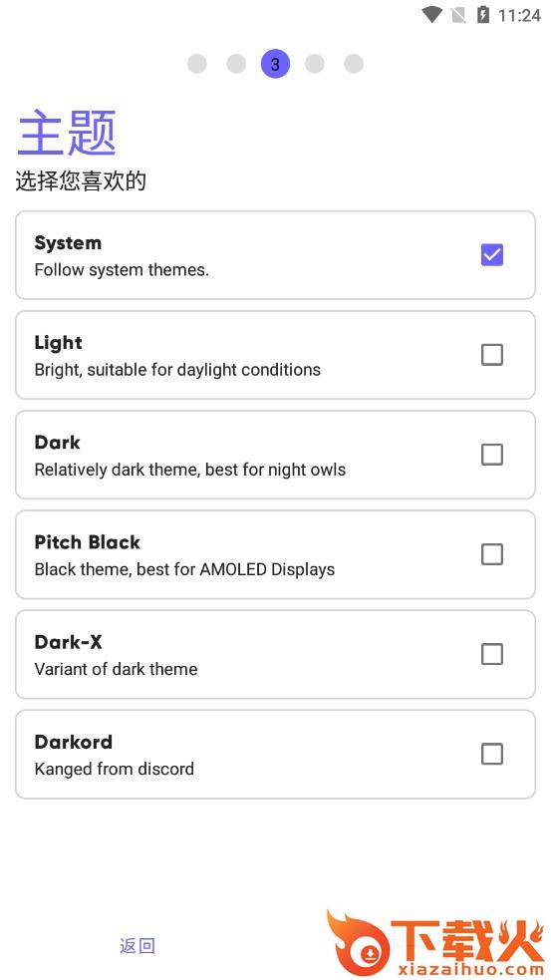Check the Darkord theme checkbox
551x980 pixels.
tap(491, 755)
